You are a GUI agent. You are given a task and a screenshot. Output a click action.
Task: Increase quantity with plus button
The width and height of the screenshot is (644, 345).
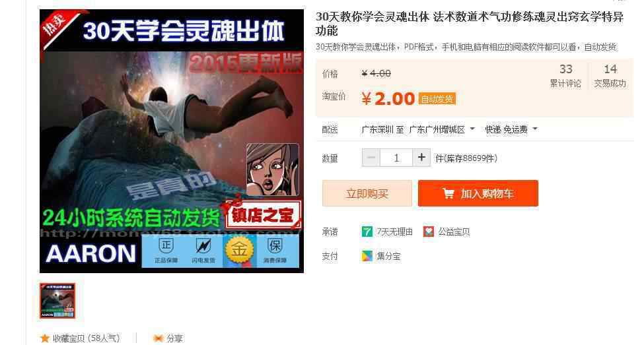[x=421, y=158]
